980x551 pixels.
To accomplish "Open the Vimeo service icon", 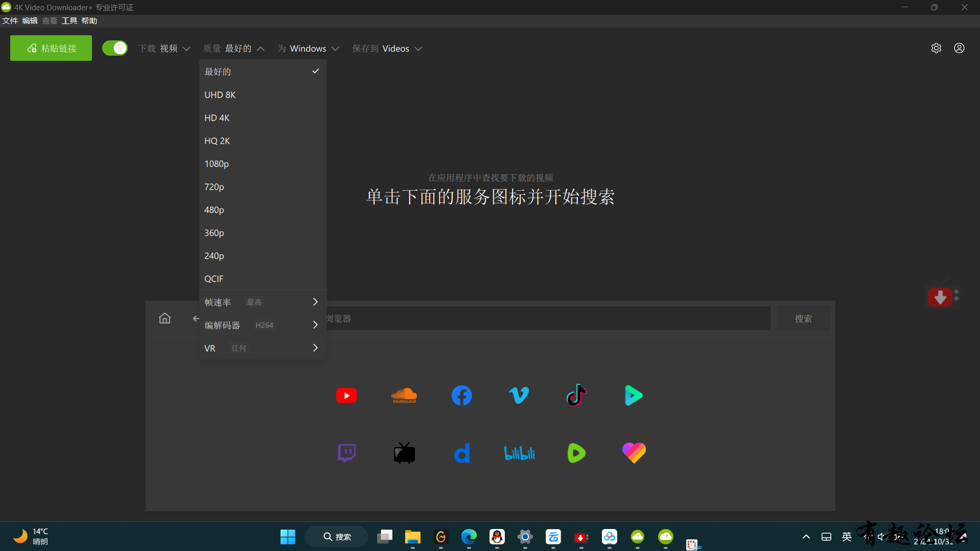I will coord(519,395).
